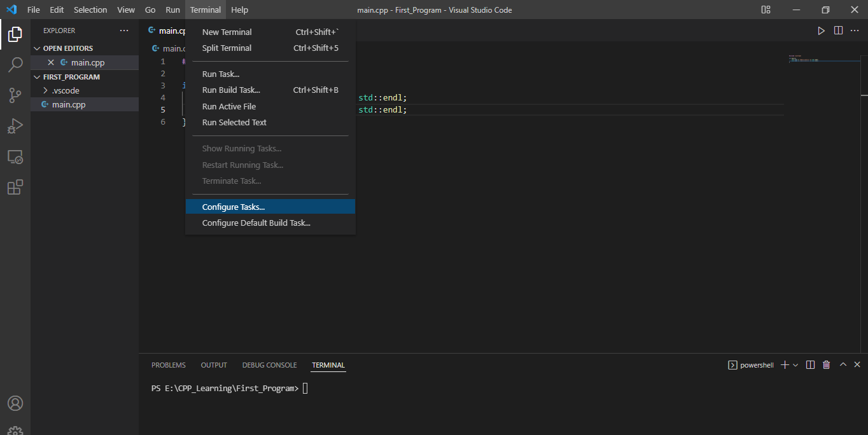The height and width of the screenshot is (435, 868).
Task: Toggle the Customize Layout control in title bar
Action: [x=766, y=10]
